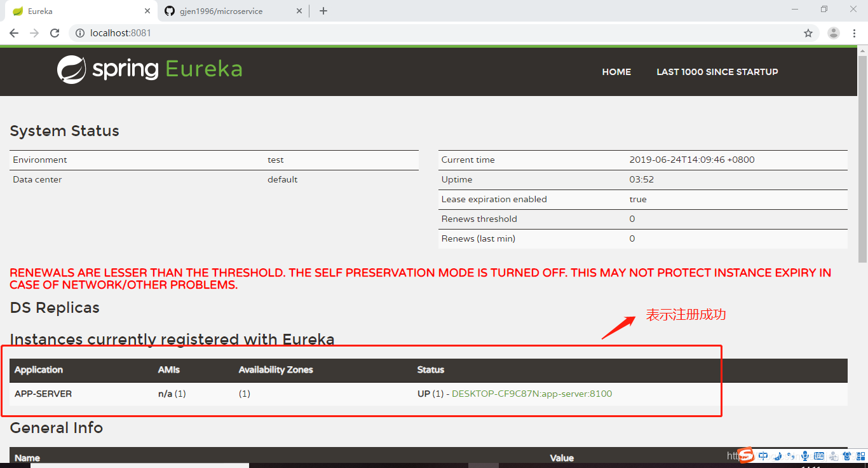Click the DS Replicas heading

tap(55, 308)
